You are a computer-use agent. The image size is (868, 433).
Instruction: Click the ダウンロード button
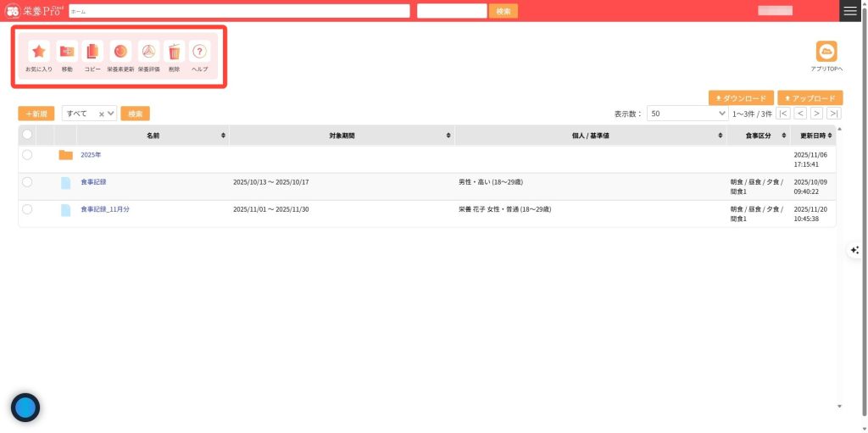tap(741, 98)
